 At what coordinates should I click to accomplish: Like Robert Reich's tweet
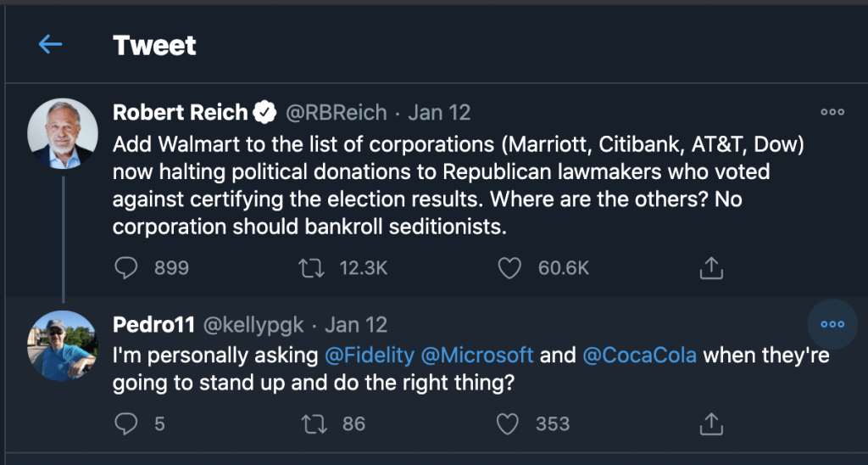tap(509, 268)
